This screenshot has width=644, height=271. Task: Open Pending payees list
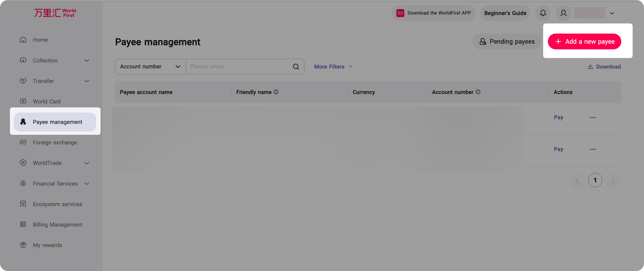507,41
